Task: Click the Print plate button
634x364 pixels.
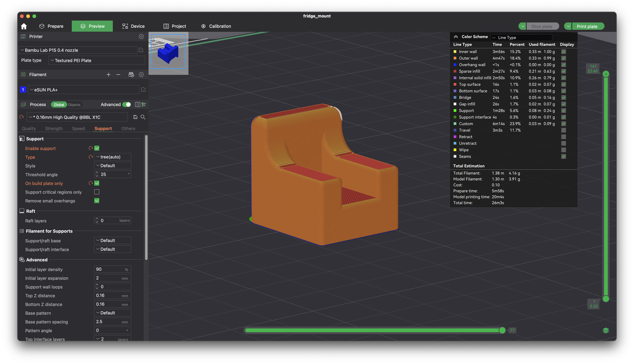Action: tap(587, 26)
